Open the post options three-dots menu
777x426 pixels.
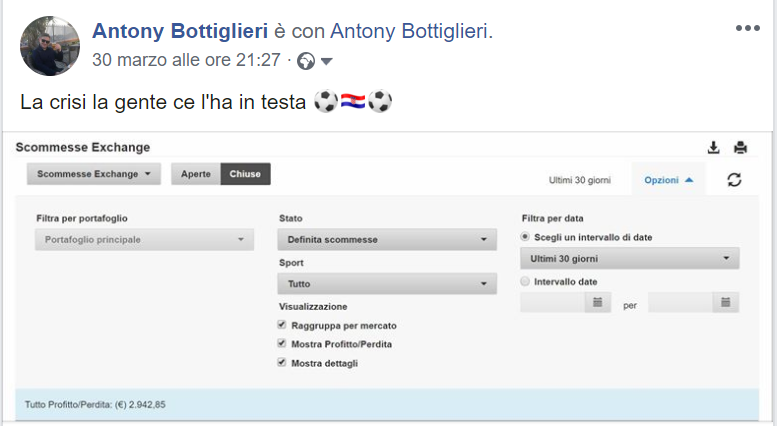click(x=747, y=28)
